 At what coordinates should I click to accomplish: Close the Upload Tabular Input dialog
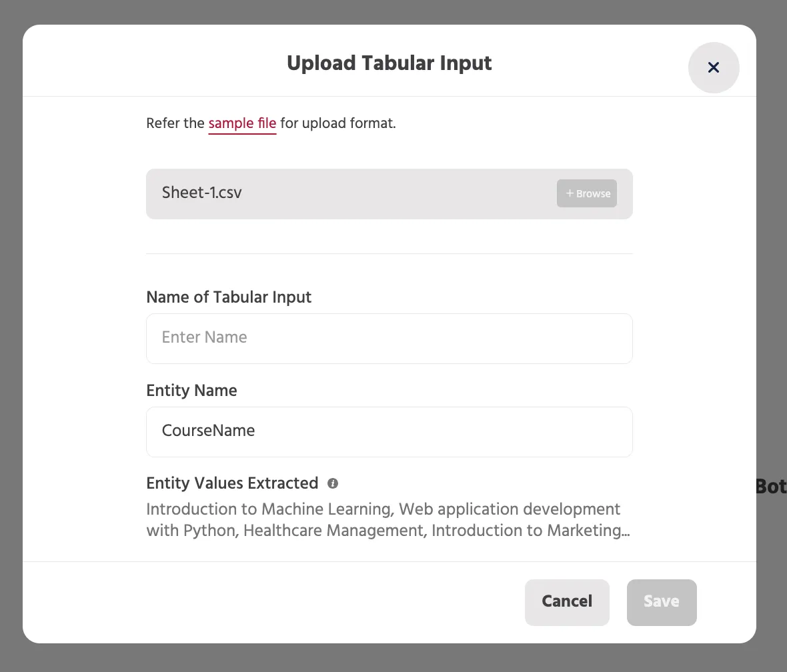(x=713, y=67)
